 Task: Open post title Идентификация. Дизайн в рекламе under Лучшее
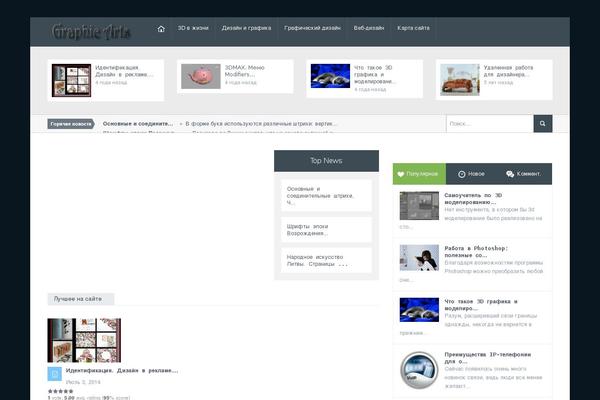tap(122, 371)
